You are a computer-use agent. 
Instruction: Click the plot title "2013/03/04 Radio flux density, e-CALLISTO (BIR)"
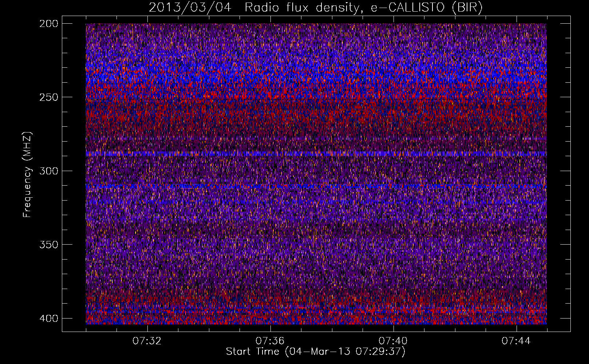(x=316, y=8)
